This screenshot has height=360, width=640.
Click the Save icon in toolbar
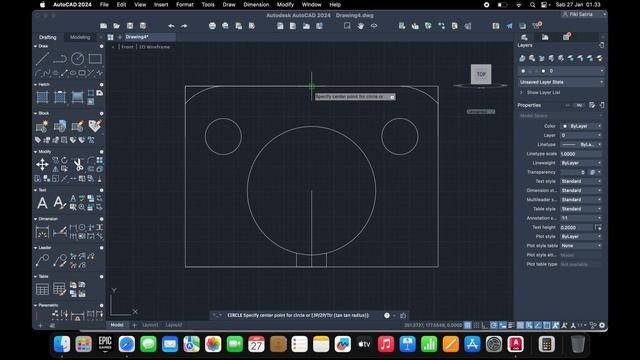coord(130,26)
